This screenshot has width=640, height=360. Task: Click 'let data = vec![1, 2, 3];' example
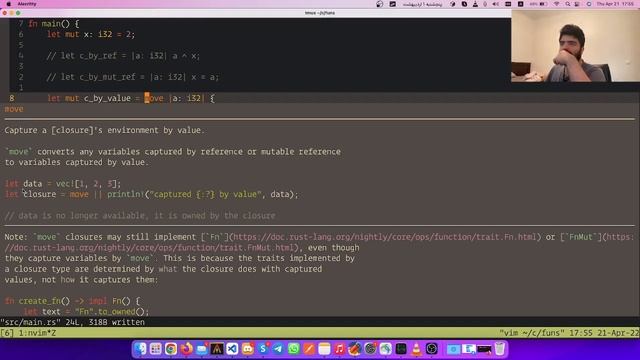pyautogui.click(x=63, y=184)
